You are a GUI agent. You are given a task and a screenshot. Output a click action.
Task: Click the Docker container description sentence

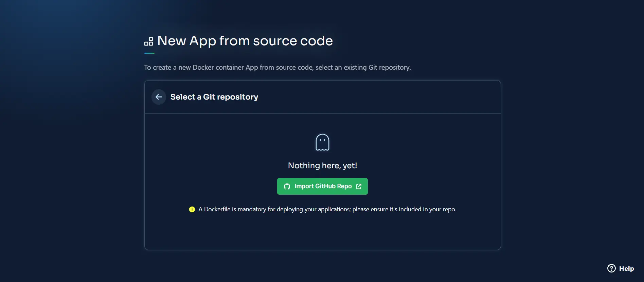pyautogui.click(x=277, y=67)
